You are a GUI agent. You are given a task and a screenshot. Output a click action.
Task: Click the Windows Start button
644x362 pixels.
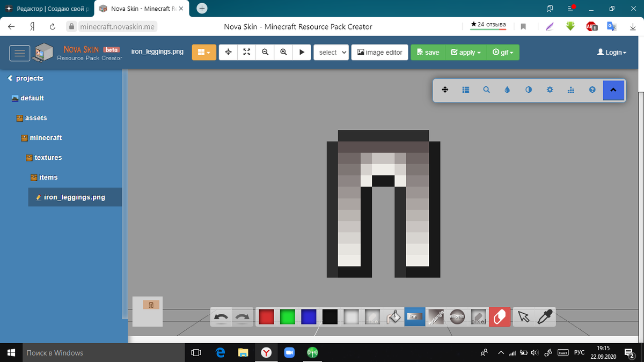tap(11, 352)
